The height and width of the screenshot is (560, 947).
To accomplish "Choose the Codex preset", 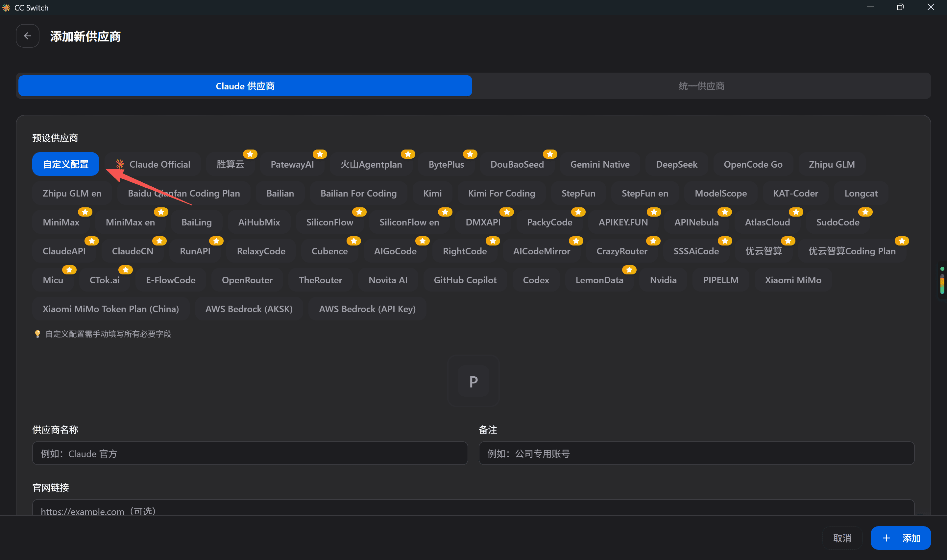I will 536,280.
